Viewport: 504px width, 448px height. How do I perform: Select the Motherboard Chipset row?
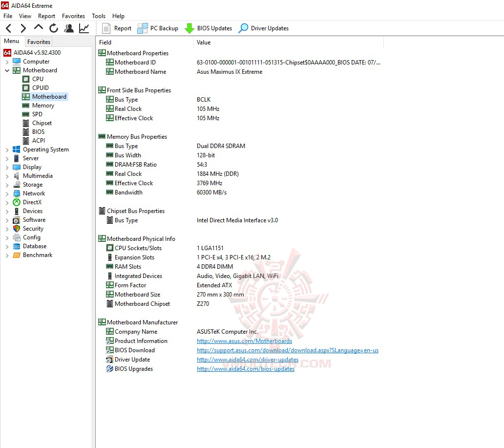coord(239,304)
